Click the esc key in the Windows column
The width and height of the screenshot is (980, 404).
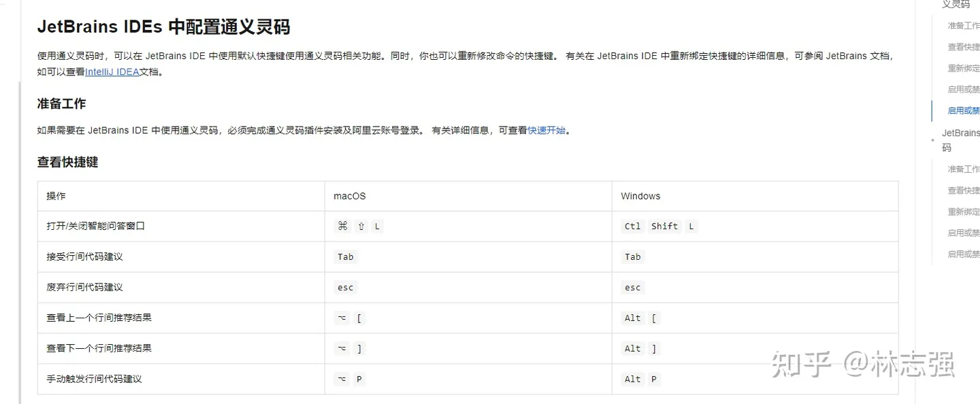[633, 288]
